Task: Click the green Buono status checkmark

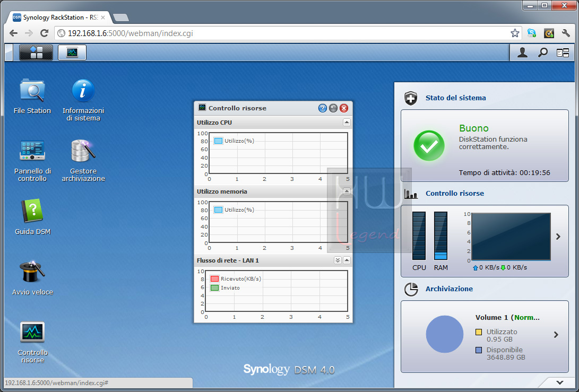Action: (429, 146)
